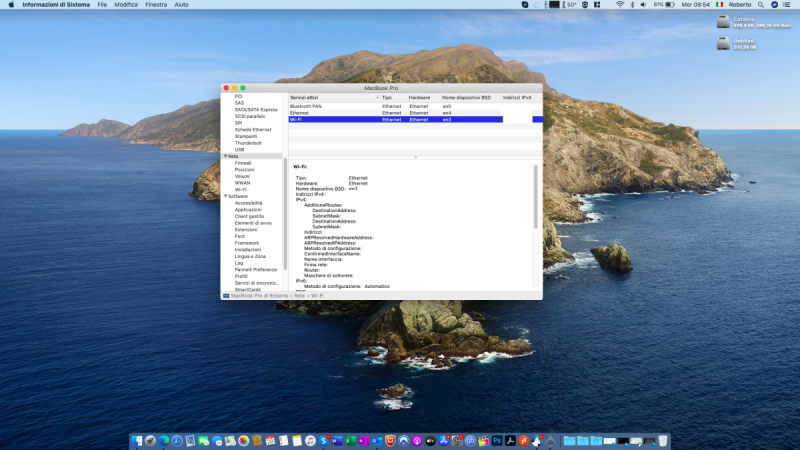The width and height of the screenshot is (800, 450).
Task: Select Firewall in the sidebar
Action: 243,162
